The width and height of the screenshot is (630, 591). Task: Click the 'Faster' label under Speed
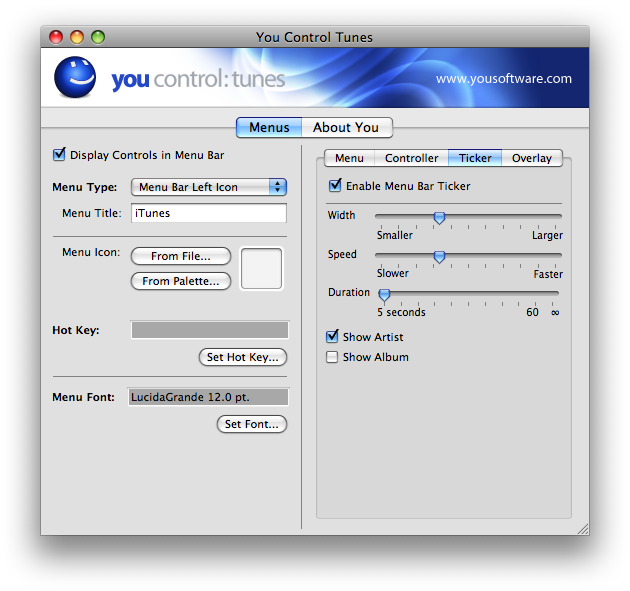tap(548, 274)
